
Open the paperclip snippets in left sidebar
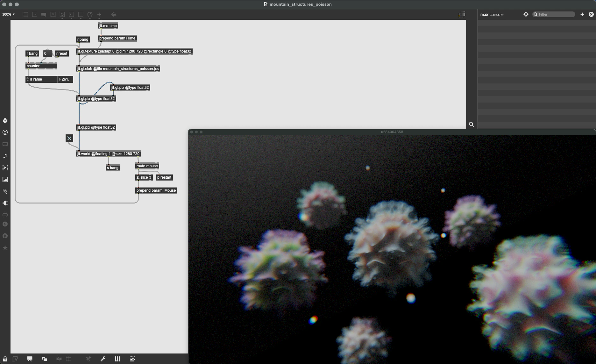click(x=5, y=191)
